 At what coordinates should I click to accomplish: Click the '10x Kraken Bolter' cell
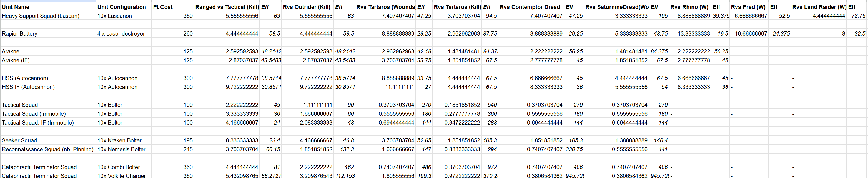click(124, 140)
